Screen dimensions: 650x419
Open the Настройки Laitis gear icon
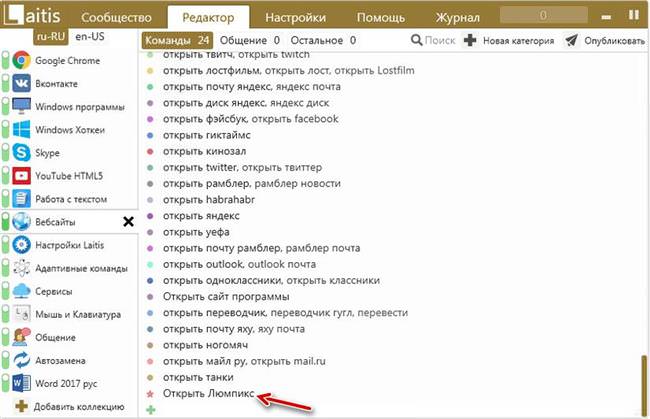coord(21,245)
